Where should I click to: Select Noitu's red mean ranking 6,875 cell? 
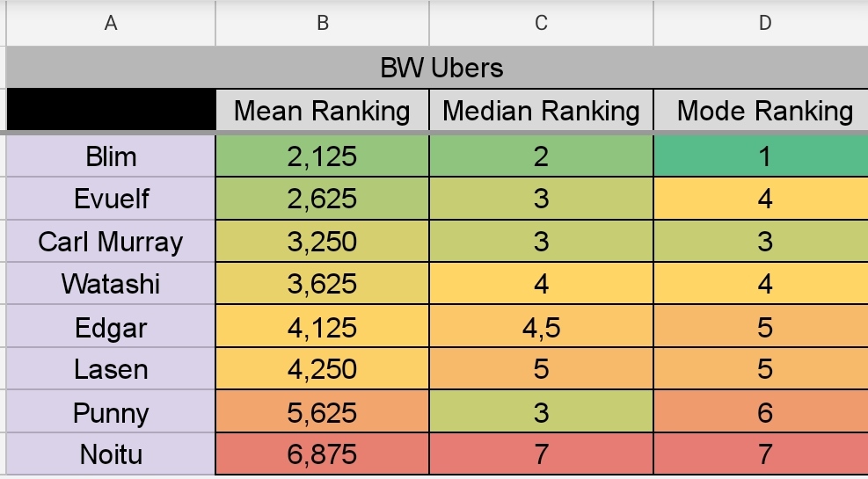tap(322, 454)
